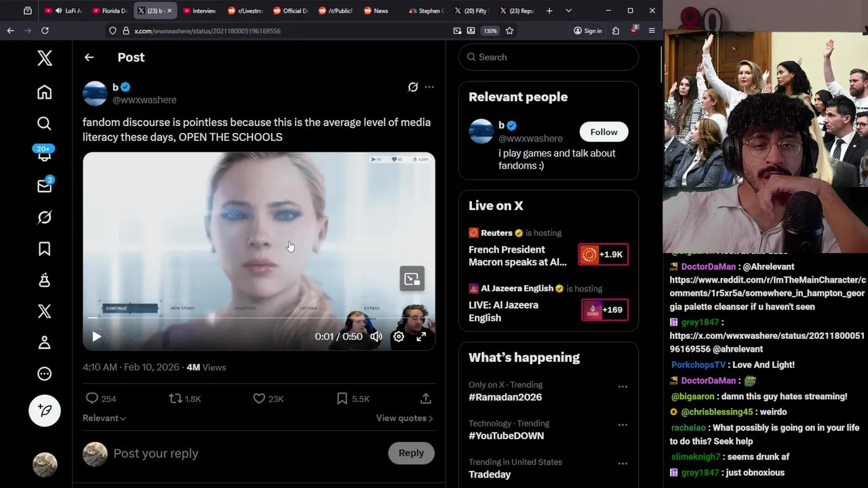Switch to the Interview YouTube tab
This screenshot has width=868, height=488.
click(200, 11)
